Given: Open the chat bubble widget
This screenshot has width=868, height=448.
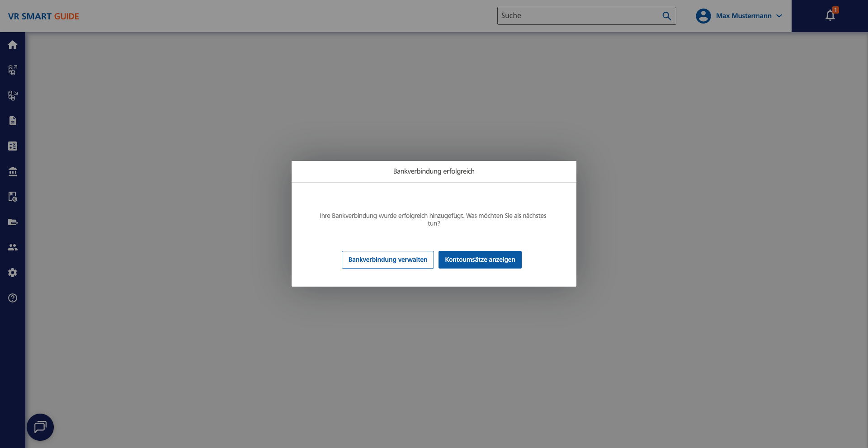Looking at the screenshot, I should coord(40,427).
